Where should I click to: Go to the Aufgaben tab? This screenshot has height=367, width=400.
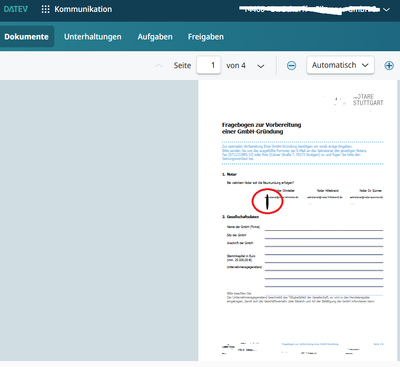click(155, 37)
